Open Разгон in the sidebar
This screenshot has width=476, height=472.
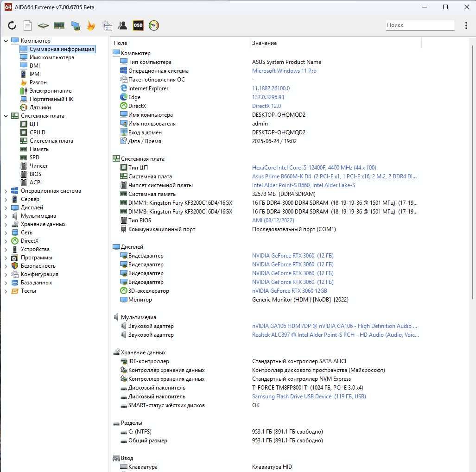click(38, 82)
